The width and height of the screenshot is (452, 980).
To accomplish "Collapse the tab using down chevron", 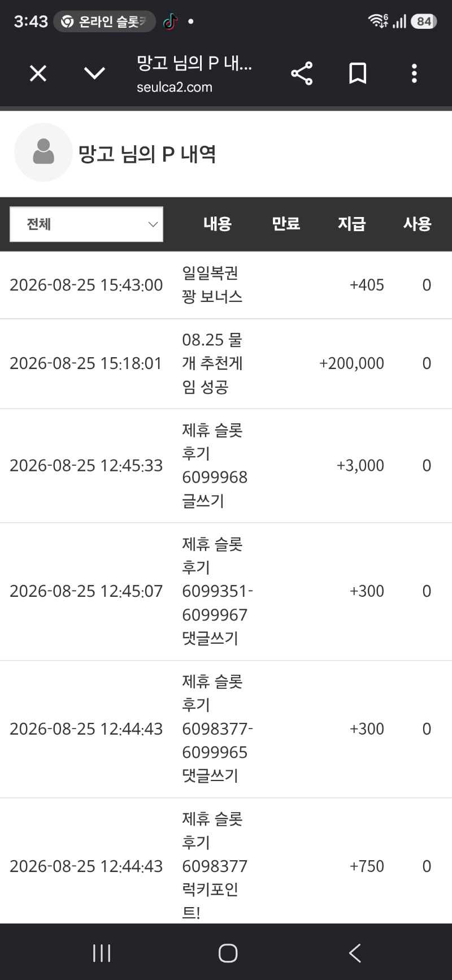I will coord(94,73).
